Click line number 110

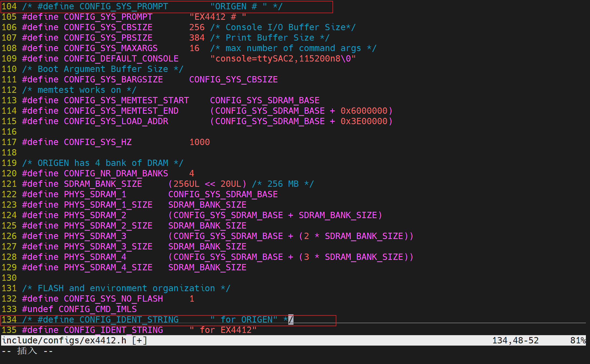(x=9, y=69)
